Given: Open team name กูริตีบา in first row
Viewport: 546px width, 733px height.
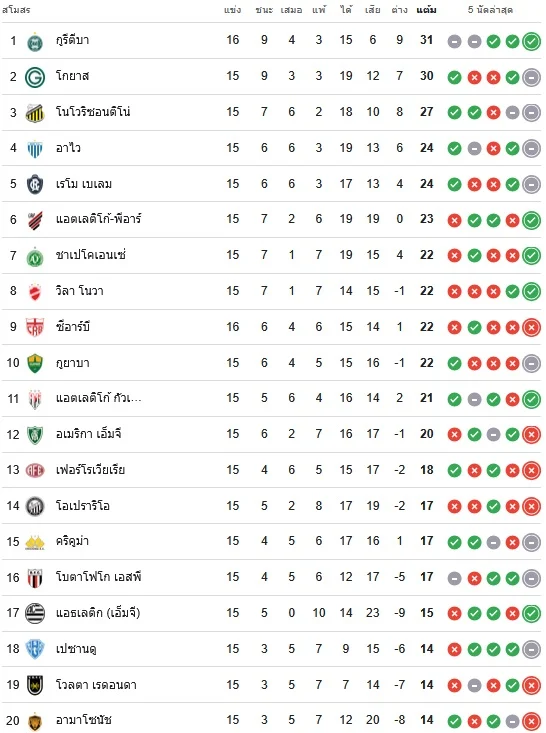Looking at the screenshot, I should click(72, 40).
